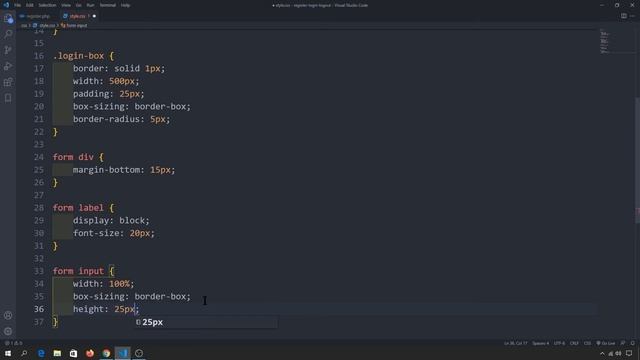Switch to the register.php tab
The width and height of the screenshot is (640, 360).
click(37, 16)
